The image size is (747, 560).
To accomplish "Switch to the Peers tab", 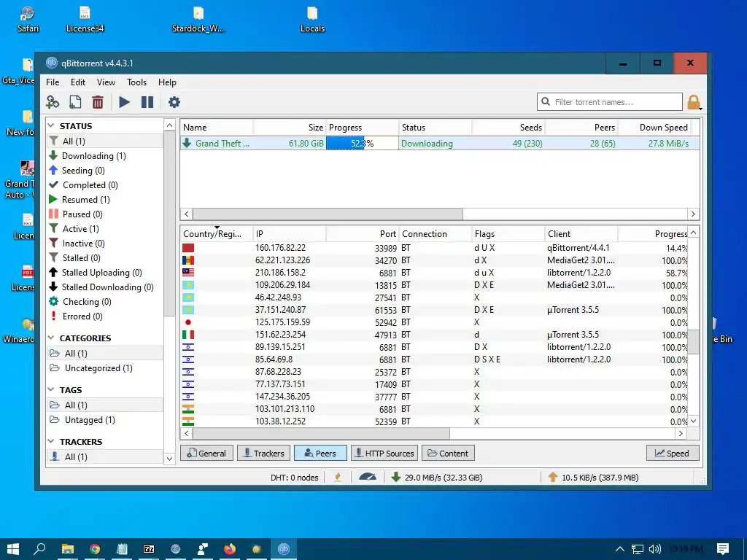I will pos(321,454).
